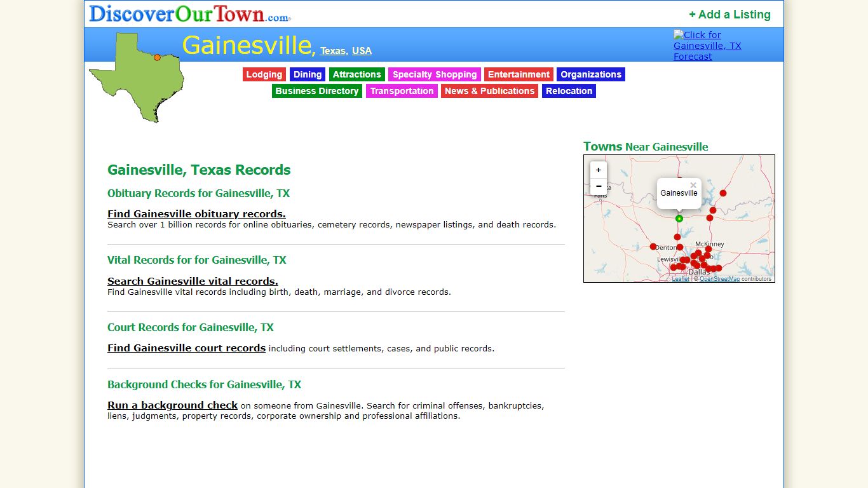The image size is (868, 488).
Task: Click 'Vital Records for for Gainesville, TX' heading
Action: click(197, 260)
